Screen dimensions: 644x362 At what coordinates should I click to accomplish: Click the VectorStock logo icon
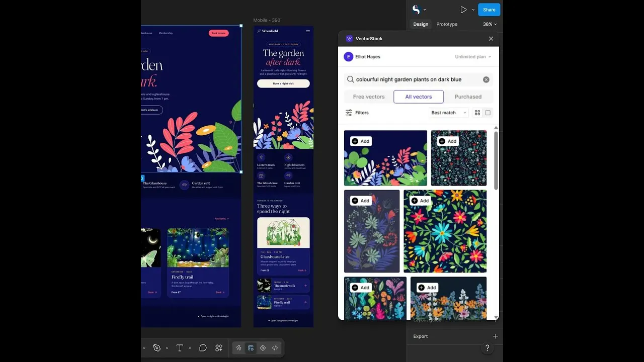tap(349, 39)
